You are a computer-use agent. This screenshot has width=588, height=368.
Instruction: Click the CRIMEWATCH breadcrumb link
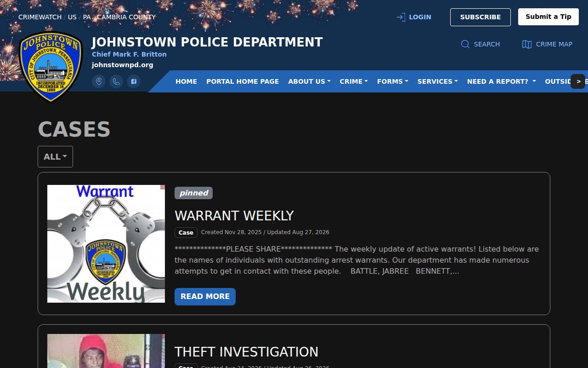pos(40,17)
